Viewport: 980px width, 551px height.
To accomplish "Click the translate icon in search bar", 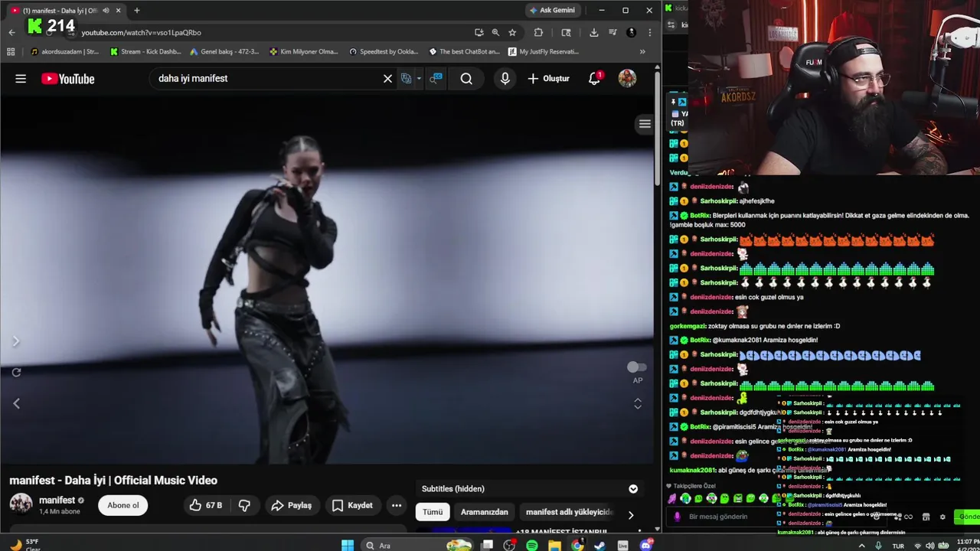I will [407, 78].
